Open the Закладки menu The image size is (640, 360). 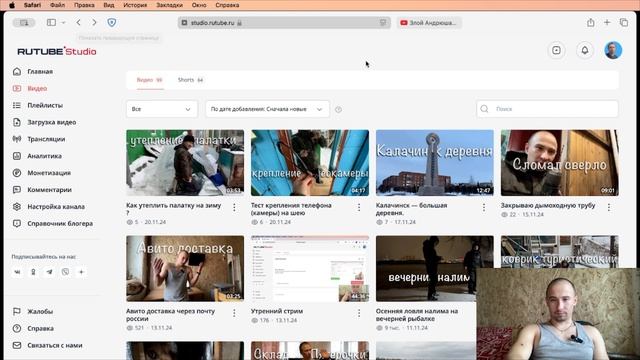point(169,5)
